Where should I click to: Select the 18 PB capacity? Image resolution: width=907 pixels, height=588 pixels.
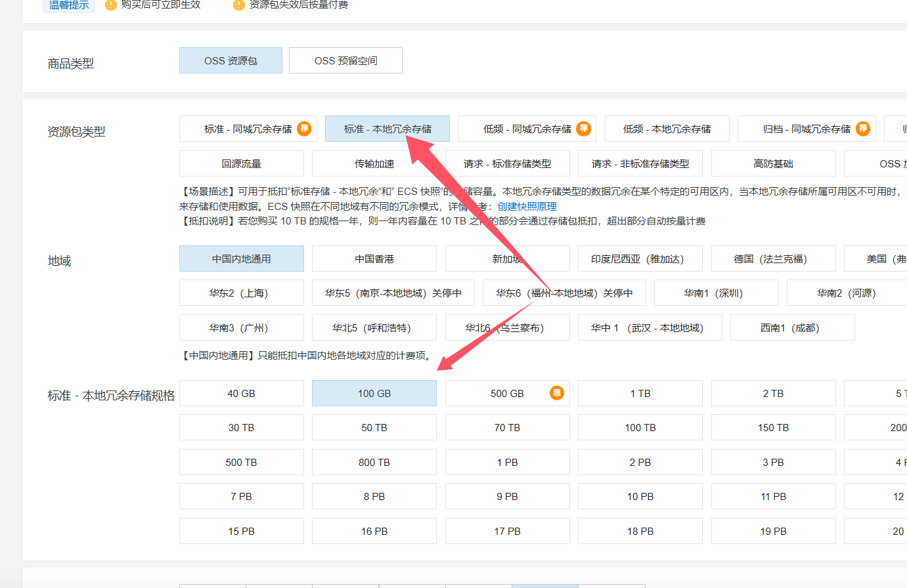640,531
